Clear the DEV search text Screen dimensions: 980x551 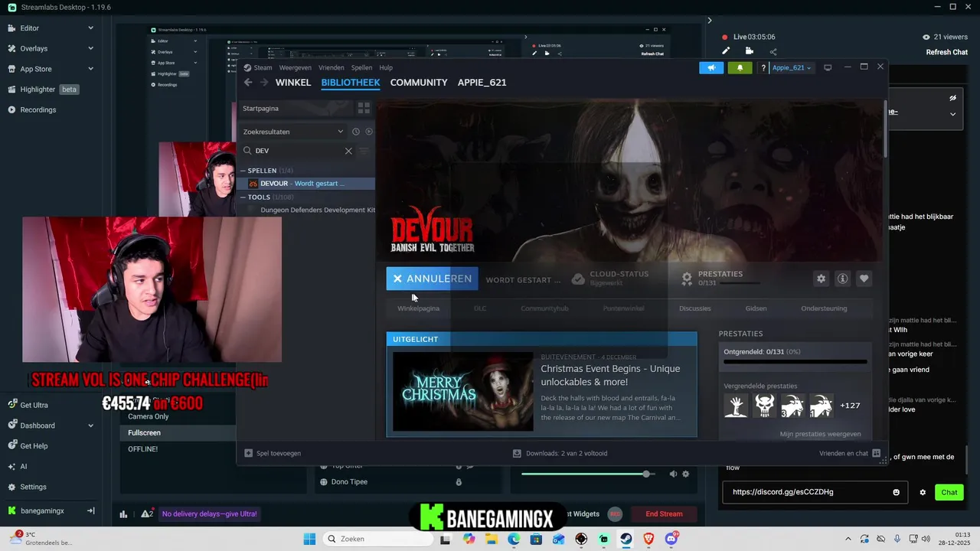coord(348,151)
